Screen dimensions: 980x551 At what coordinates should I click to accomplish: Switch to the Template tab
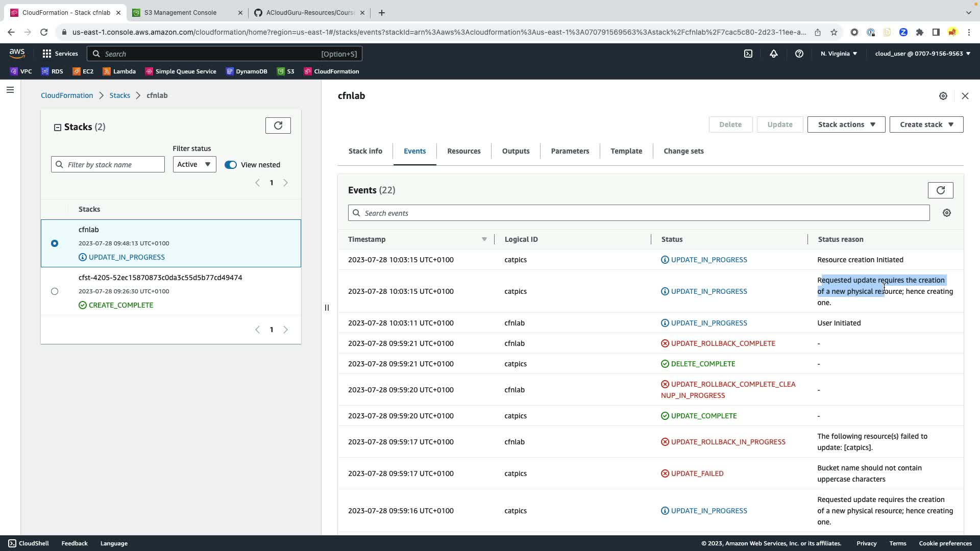(x=626, y=151)
